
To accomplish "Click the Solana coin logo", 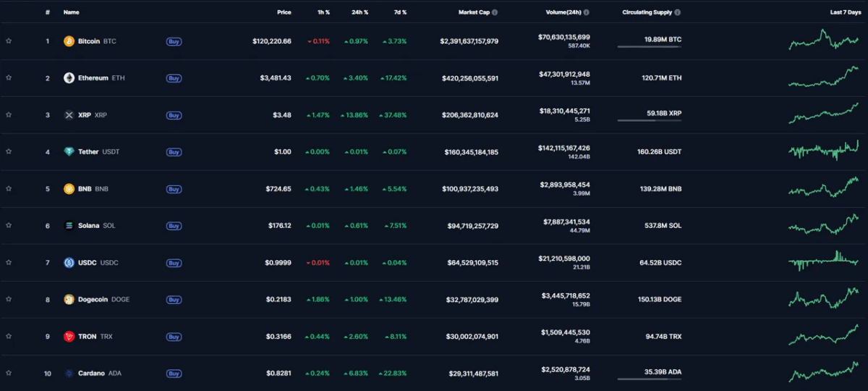I will [x=69, y=226].
